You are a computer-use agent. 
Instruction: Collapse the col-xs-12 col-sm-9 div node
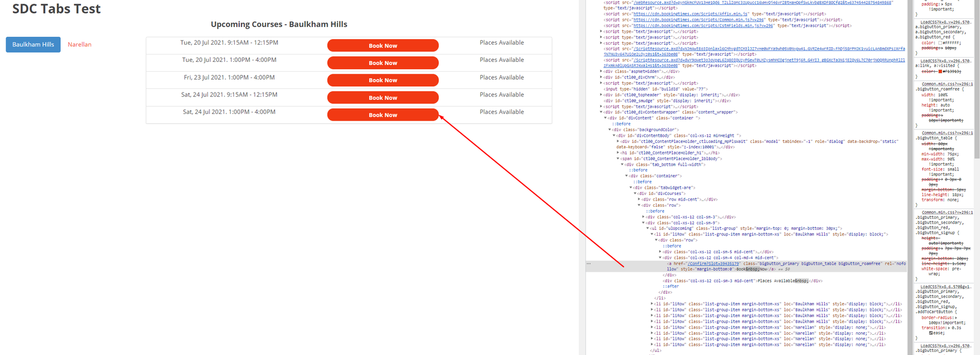point(644,223)
